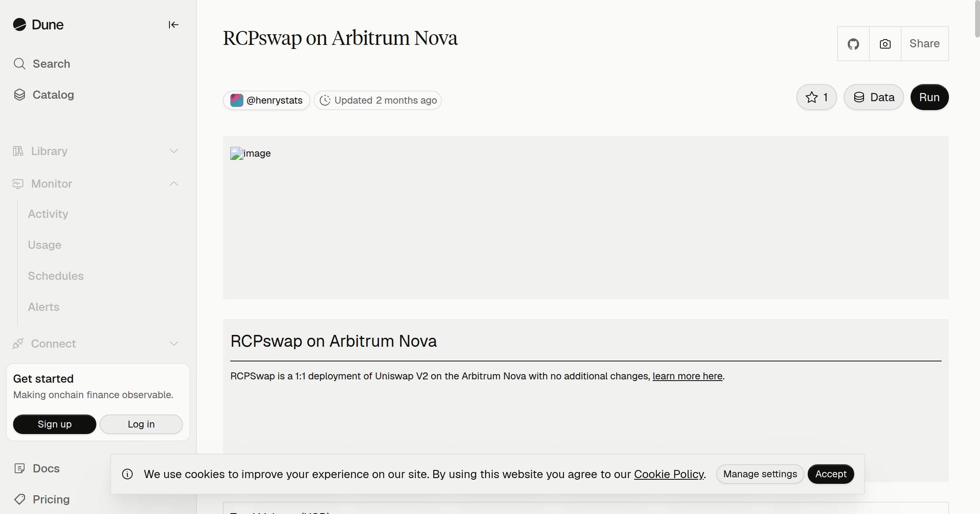Click the Docs document icon
Image resolution: width=980 pixels, height=514 pixels.
pyautogui.click(x=20, y=468)
